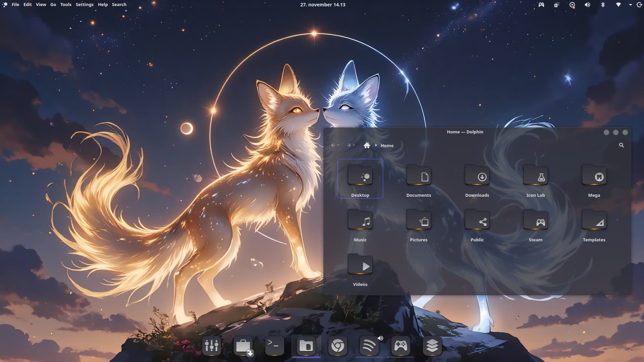The image size is (644, 362).
Task: Click the volume speaker tray icon
Action: (587, 5)
